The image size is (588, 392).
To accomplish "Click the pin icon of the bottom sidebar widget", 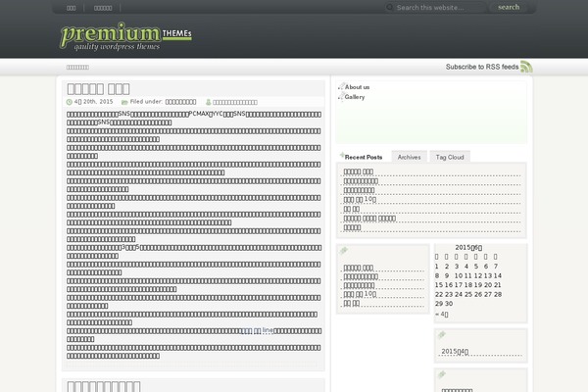I will (441, 374).
